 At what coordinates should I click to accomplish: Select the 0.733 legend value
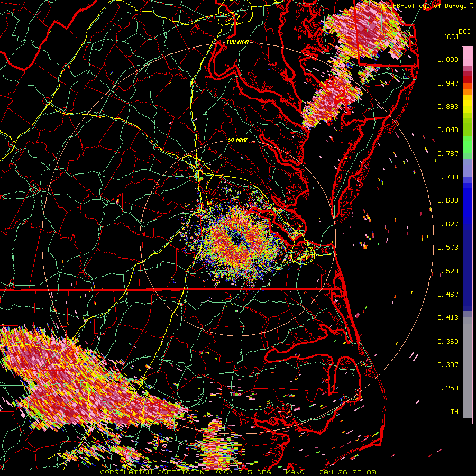(x=448, y=177)
